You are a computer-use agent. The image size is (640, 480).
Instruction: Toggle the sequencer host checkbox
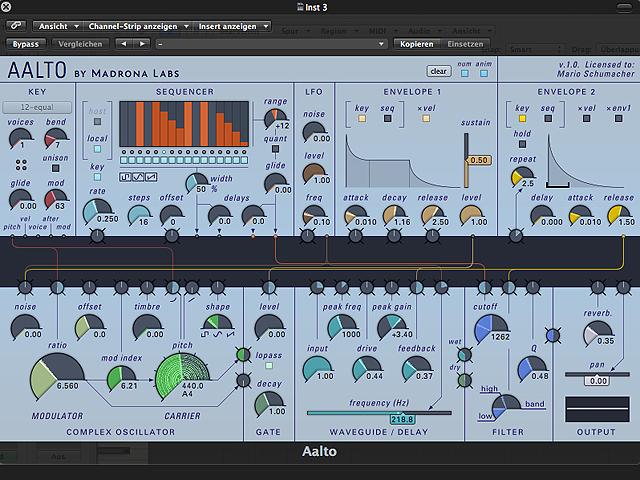click(x=97, y=121)
